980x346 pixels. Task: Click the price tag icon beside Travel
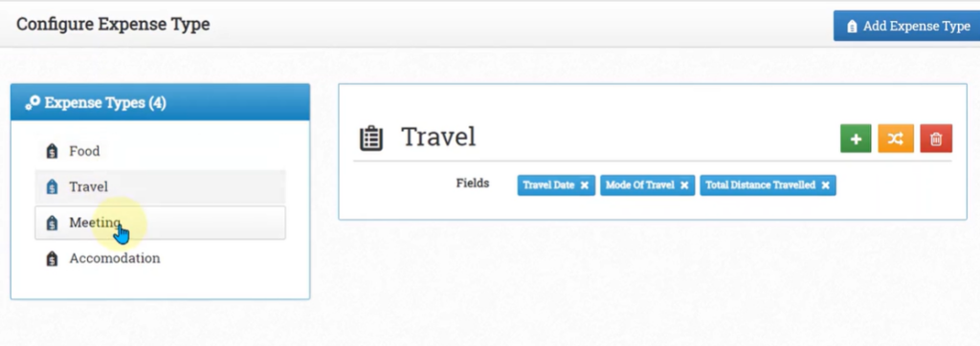tap(53, 186)
